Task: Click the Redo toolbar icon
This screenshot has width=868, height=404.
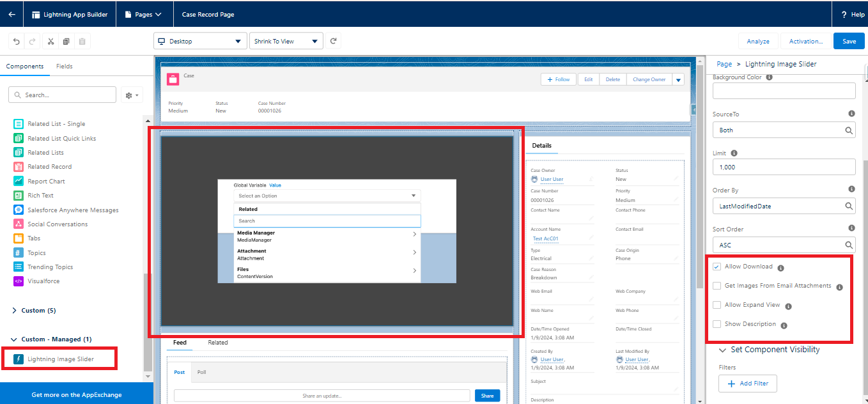Action: [32, 42]
